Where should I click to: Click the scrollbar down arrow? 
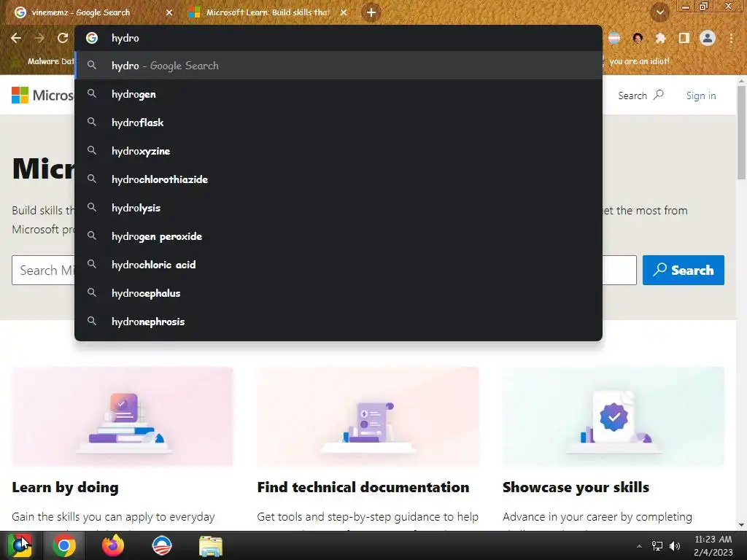tap(741, 525)
